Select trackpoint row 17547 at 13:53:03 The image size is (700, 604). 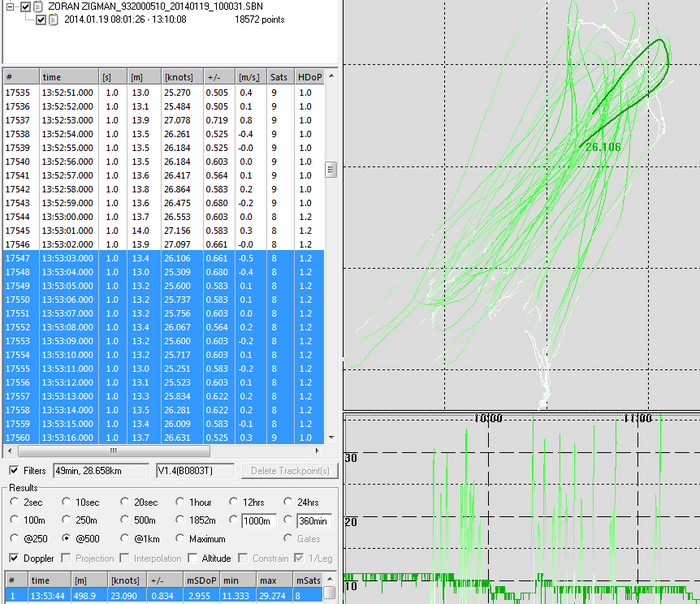coord(163,258)
